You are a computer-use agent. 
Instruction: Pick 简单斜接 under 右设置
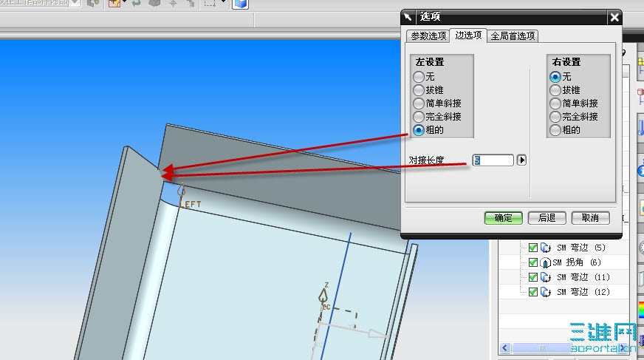click(x=555, y=103)
